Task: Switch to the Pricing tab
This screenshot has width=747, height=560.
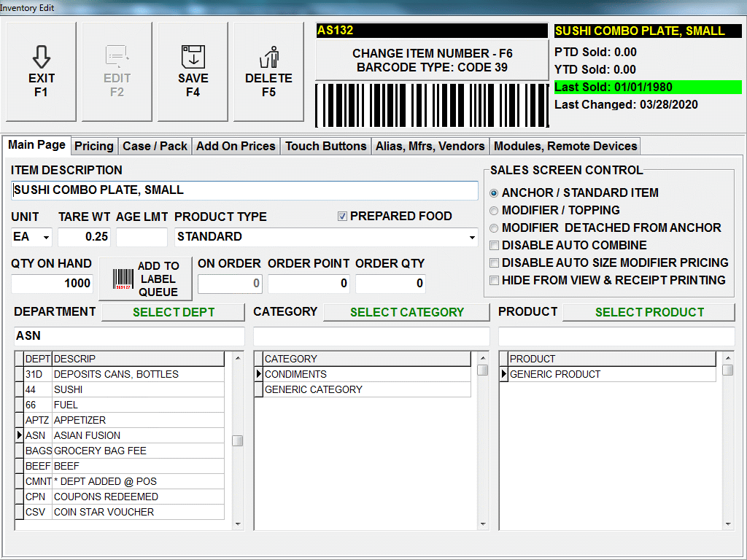Action: click(94, 146)
